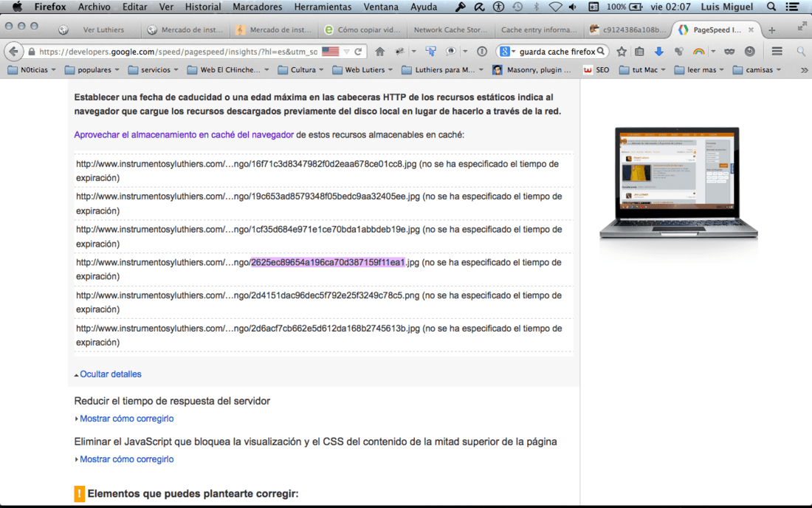This screenshot has height=508, width=812.
Task: Click the laptop preview thumbnail
Action: [678, 183]
